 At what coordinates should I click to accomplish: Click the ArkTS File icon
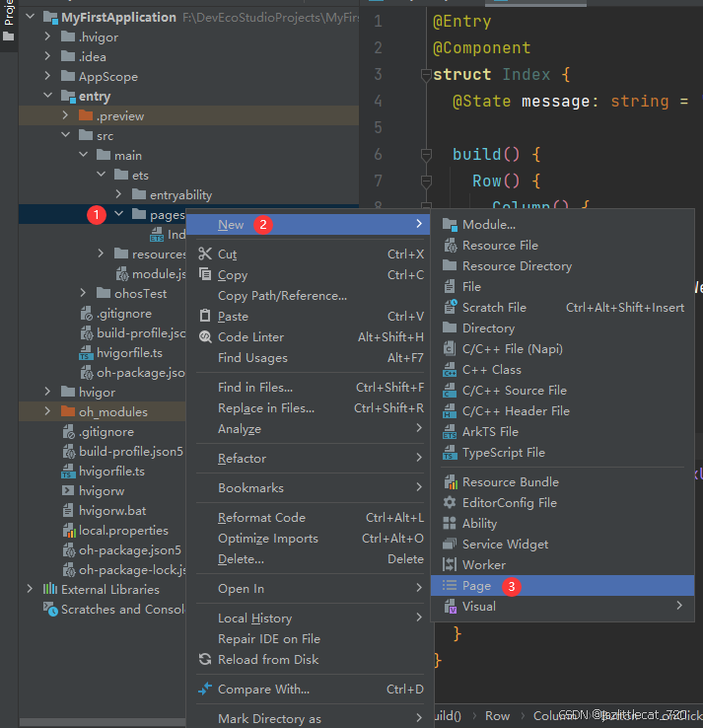pos(450,432)
